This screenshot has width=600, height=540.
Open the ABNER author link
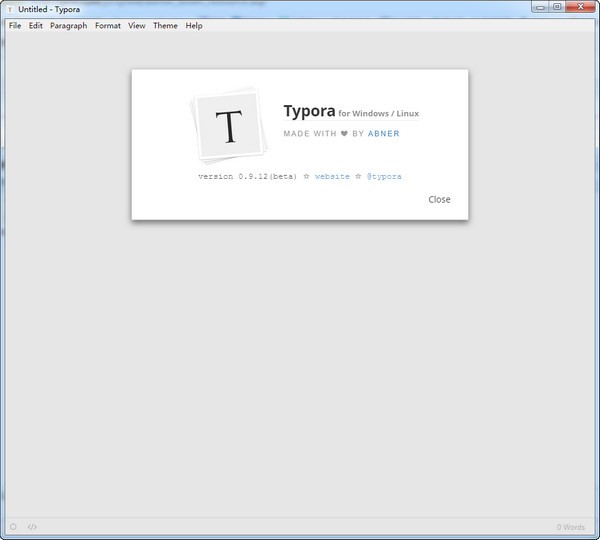click(x=384, y=133)
